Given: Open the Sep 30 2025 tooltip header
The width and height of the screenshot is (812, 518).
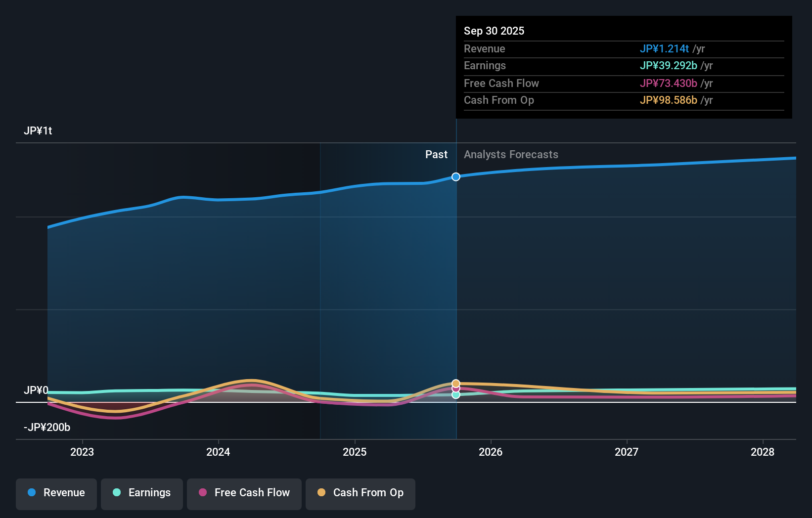Looking at the screenshot, I should pyautogui.click(x=494, y=31).
